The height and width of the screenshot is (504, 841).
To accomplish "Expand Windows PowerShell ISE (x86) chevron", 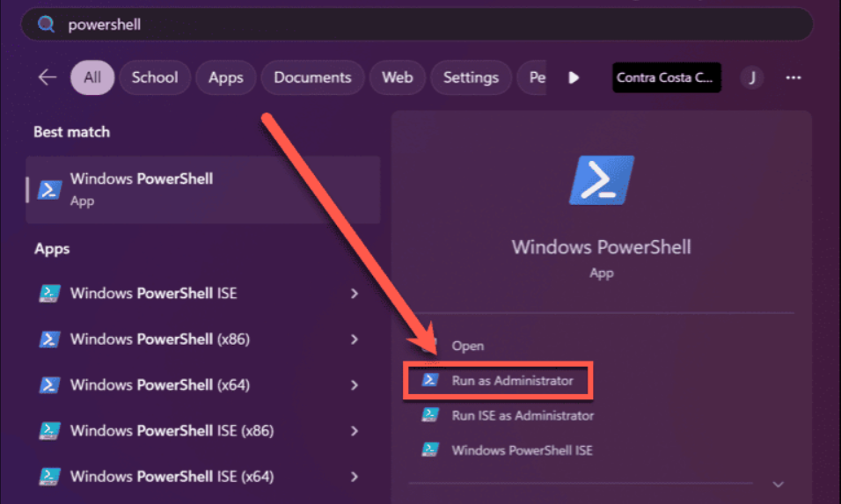I will 355,431.
